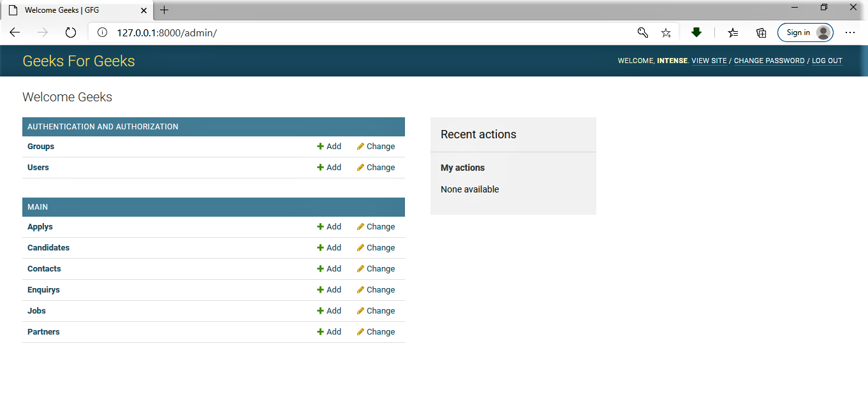The height and width of the screenshot is (420, 868).
Task: Open the Applys model link
Action: coord(40,227)
